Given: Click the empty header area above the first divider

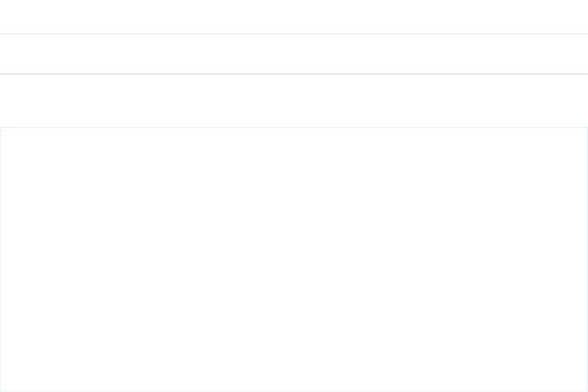Looking at the screenshot, I should 294,16.
